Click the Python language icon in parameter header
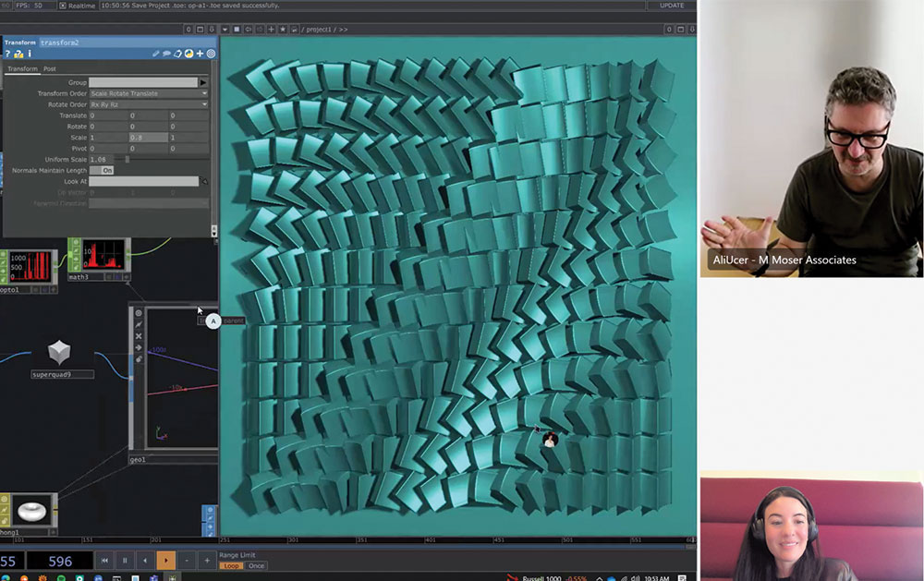 [188, 54]
